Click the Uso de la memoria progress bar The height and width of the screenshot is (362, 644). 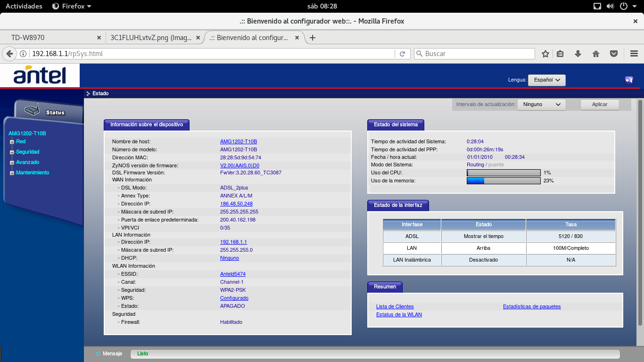pyautogui.click(x=504, y=181)
